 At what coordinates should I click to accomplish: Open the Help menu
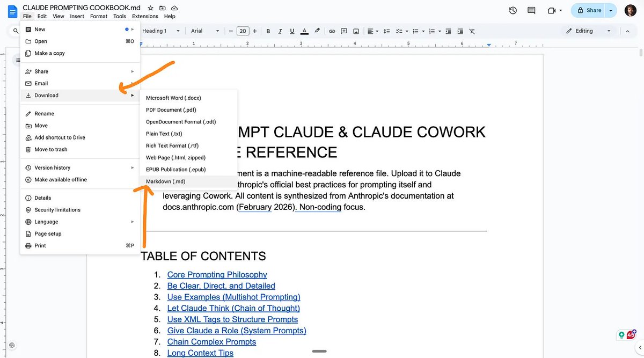(170, 16)
